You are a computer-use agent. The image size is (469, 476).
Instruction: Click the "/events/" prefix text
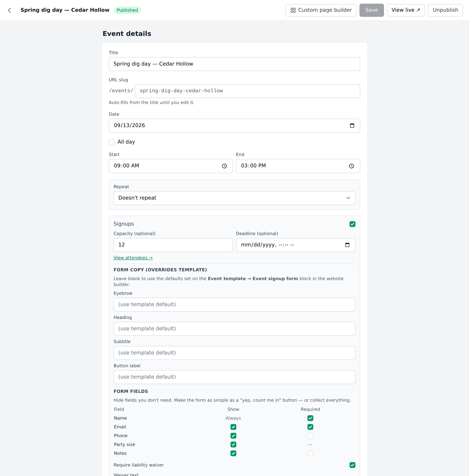(x=121, y=91)
